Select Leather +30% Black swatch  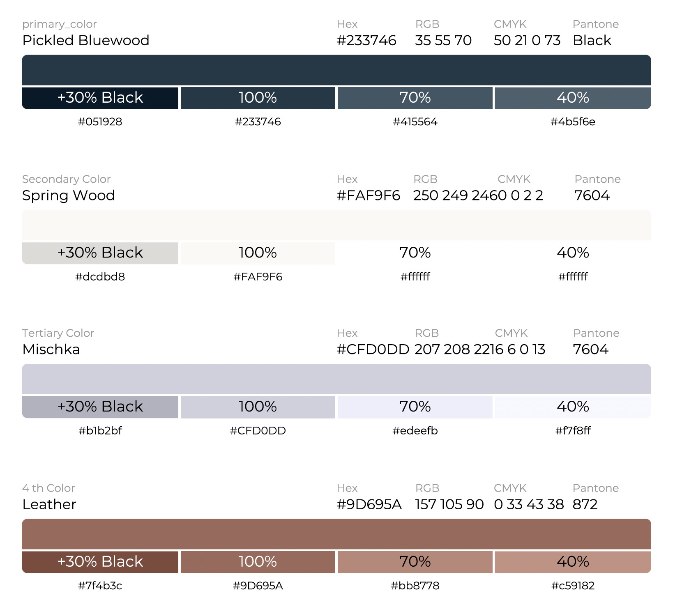tap(100, 562)
